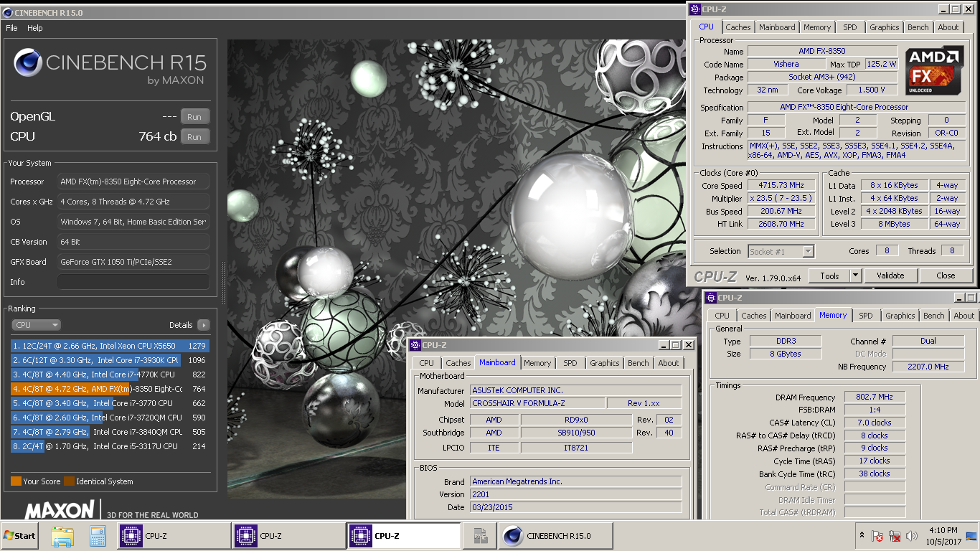
Task: Select CPU tab in CPU-Z Mainboard window
Action: (x=426, y=363)
